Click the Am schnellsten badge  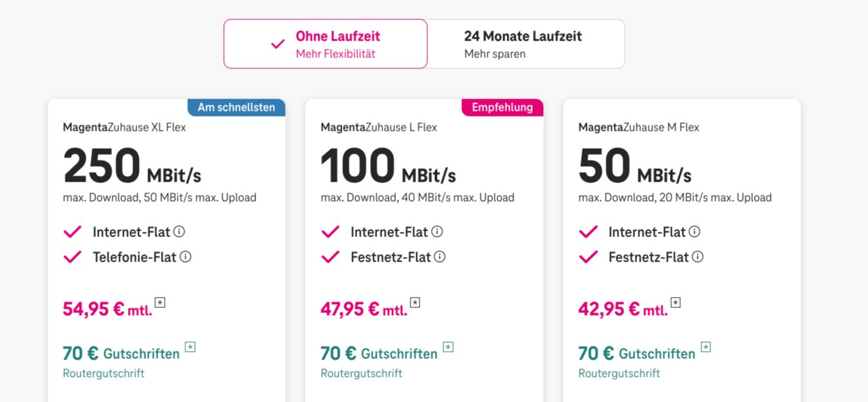[x=236, y=108]
